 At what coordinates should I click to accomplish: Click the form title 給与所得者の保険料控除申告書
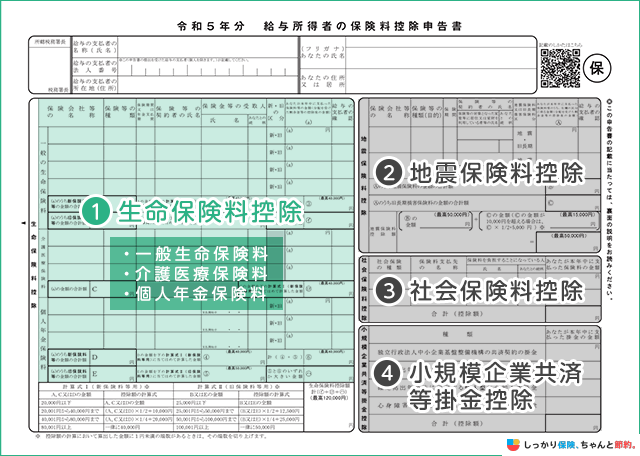click(x=363, y=27)
